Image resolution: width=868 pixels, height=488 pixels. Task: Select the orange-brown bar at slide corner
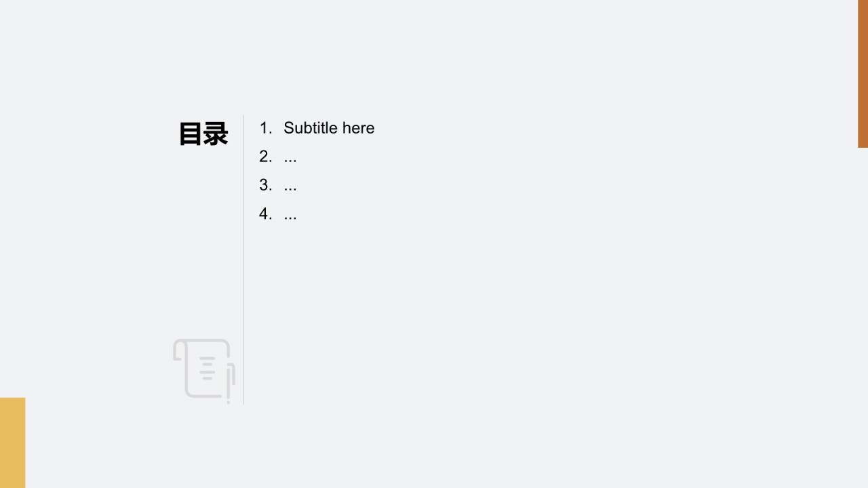click(863, 74)
